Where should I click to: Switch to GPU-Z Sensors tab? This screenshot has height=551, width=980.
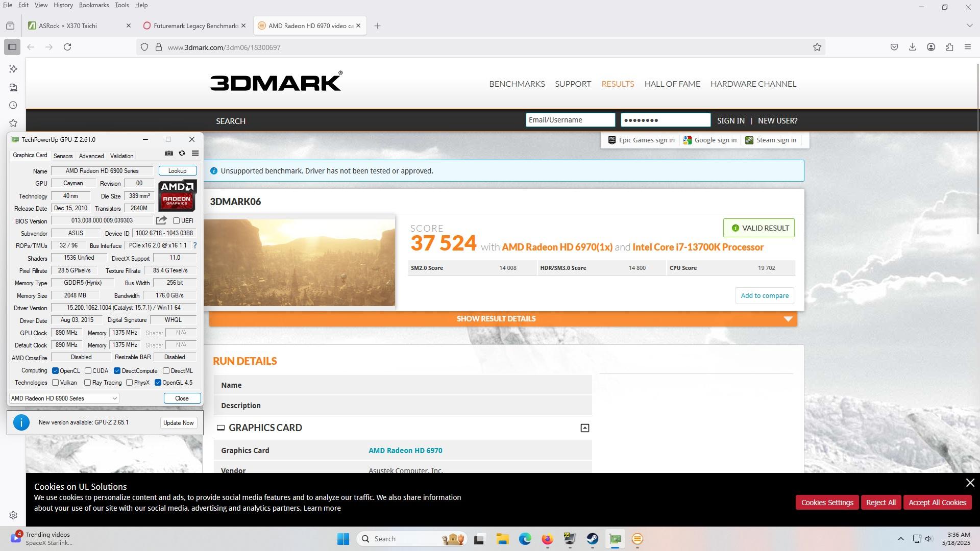tap(63, 156)
